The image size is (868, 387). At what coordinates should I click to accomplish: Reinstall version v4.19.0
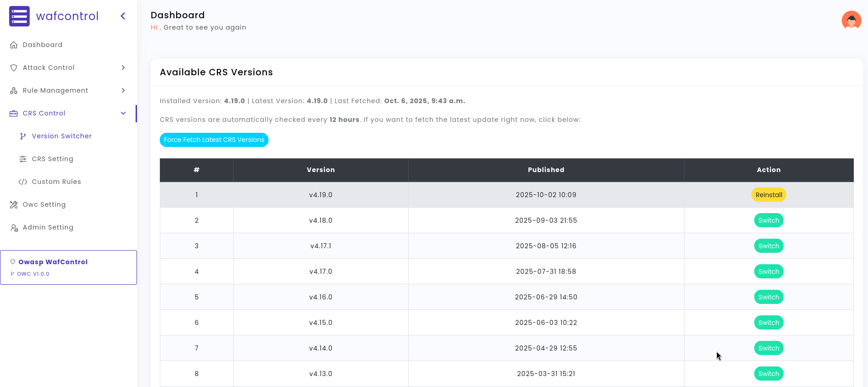pos(769,195)
